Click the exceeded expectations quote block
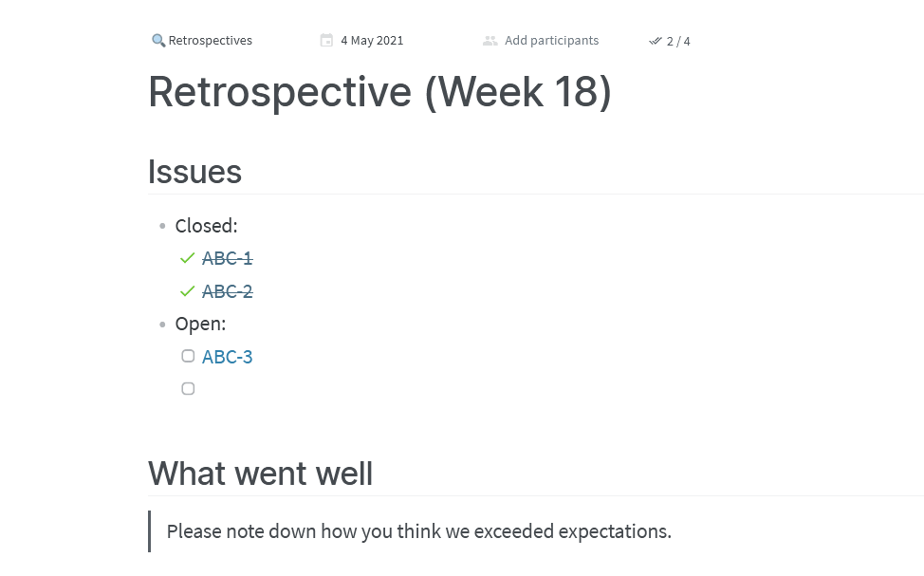This screenshot has height=576, width=924. click(418, 531)
